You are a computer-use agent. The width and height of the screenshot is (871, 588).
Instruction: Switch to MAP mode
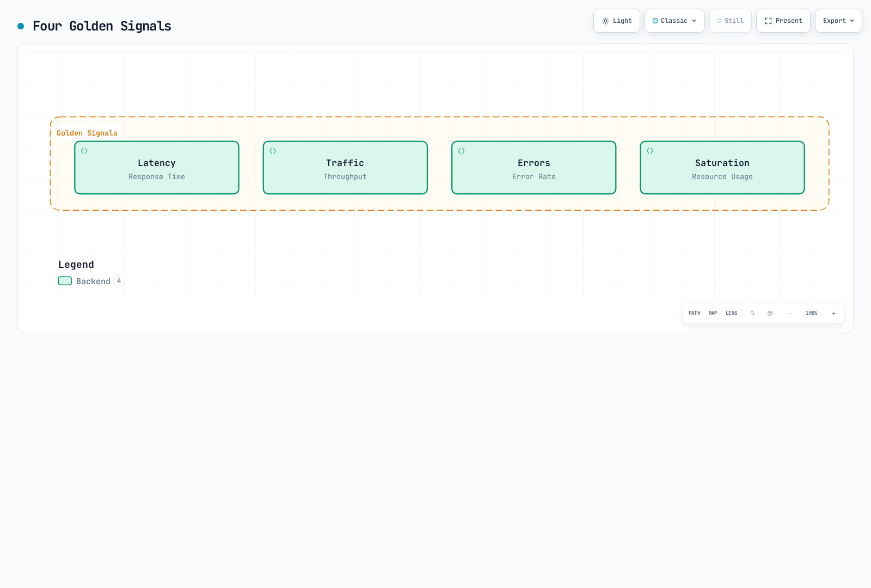[x=713, y=314]
